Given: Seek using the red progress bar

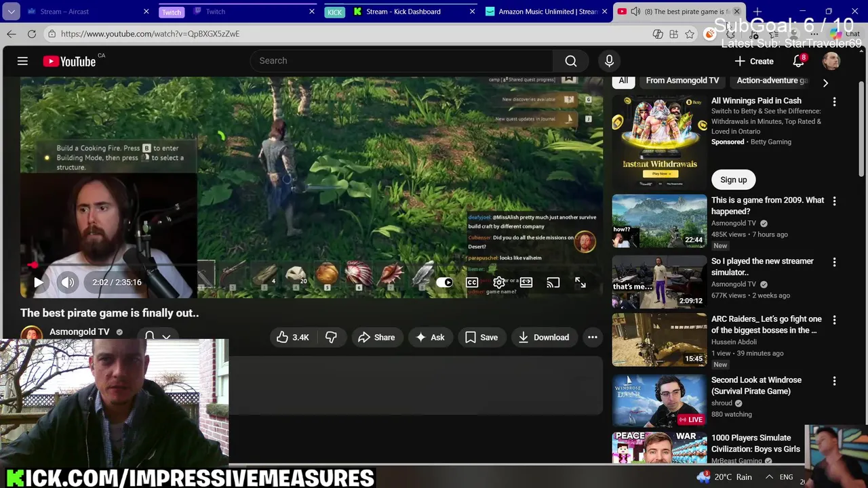Looking at the screenshot, I should coord(312,266).
